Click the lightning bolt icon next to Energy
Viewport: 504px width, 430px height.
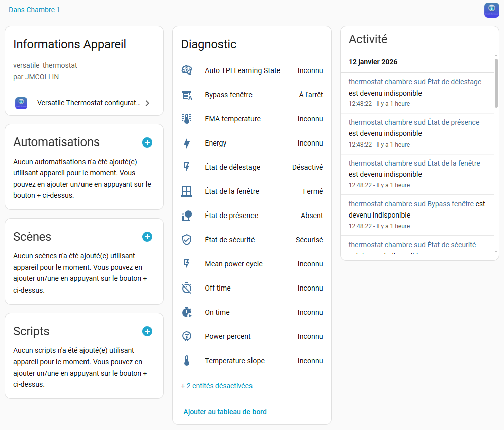click(187, 143)
